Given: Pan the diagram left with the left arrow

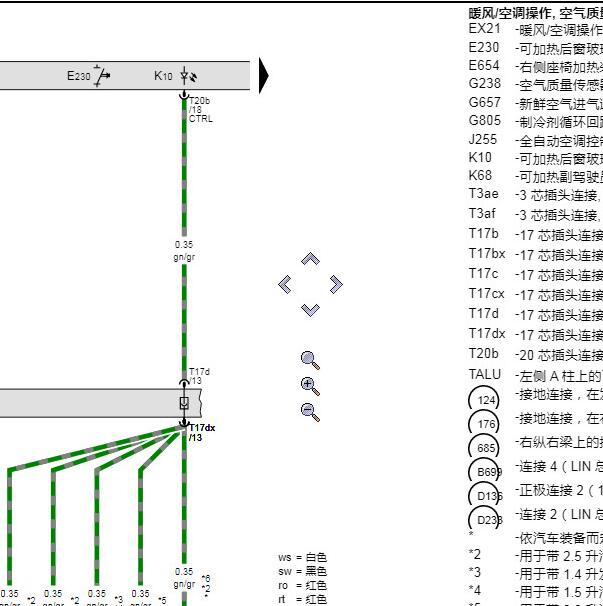Looking at the screenshot, I should (285, 284).
